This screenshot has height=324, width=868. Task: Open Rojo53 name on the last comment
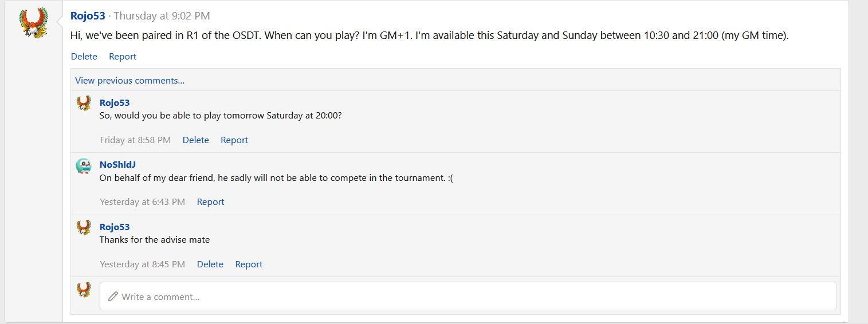(115, 227)
